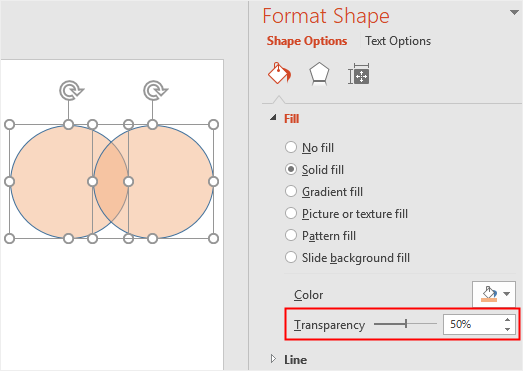Collapse the Fill section

point(274,118)
